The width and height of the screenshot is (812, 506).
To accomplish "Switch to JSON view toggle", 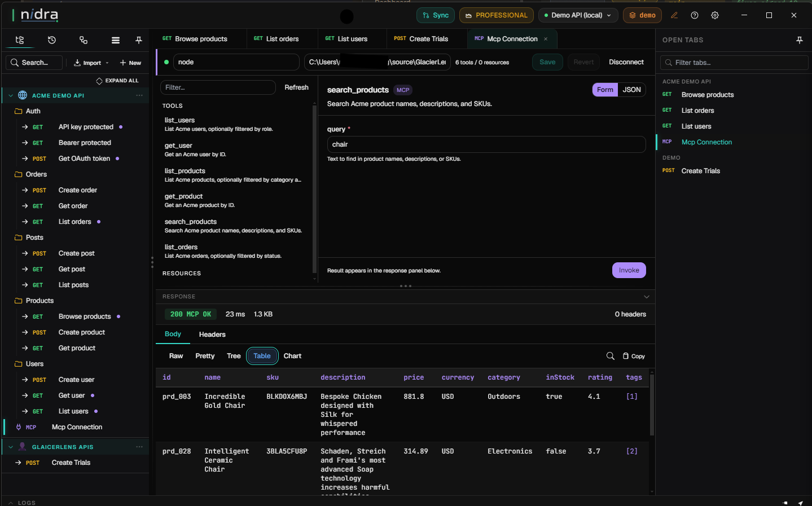I will click(x=631, y=90).
